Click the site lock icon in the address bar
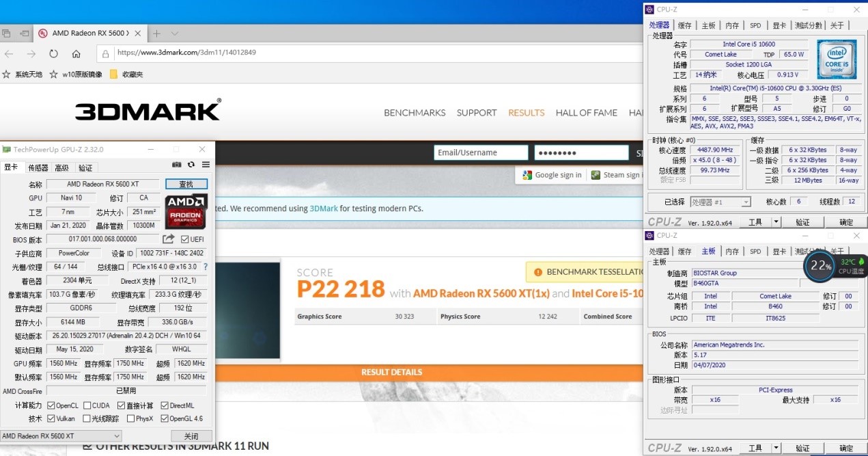Viewport: 868px width, 456px height. point(106,53)
